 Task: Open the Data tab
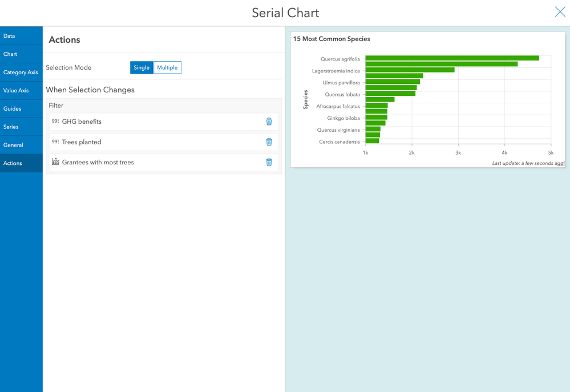click(21, 35)
